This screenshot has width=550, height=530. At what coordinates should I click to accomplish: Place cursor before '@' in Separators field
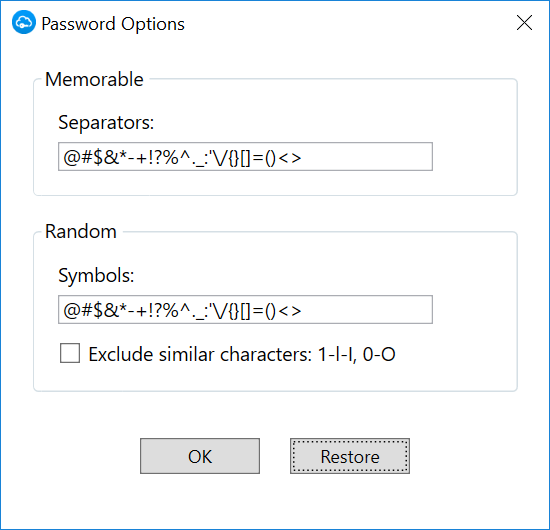(63, 157)
